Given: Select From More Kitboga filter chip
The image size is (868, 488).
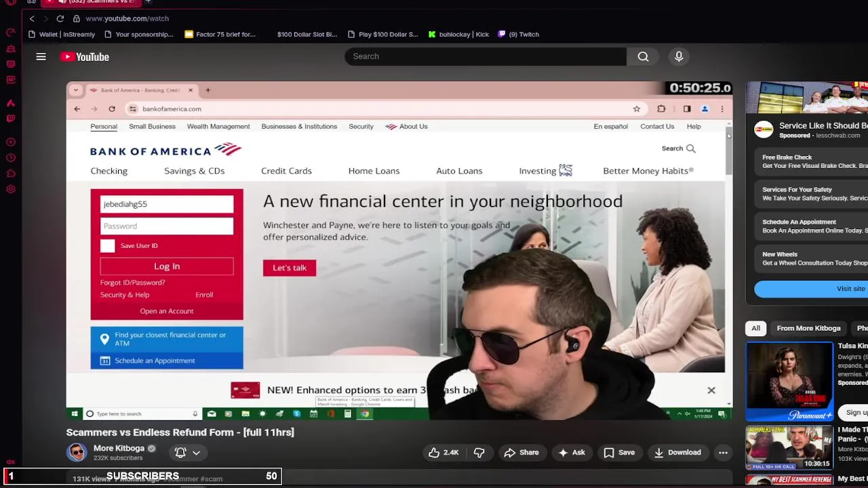Looking at the screenshot, I should 808,328.
